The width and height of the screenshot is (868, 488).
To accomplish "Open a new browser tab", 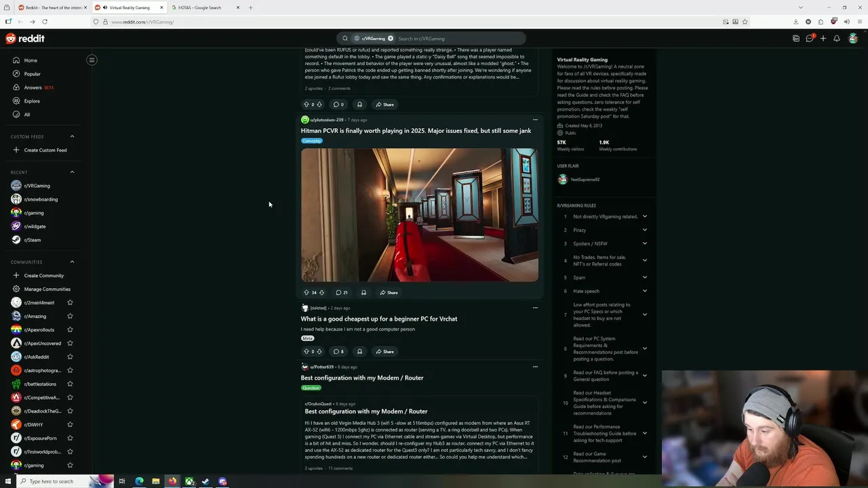I will coord(250,7).
